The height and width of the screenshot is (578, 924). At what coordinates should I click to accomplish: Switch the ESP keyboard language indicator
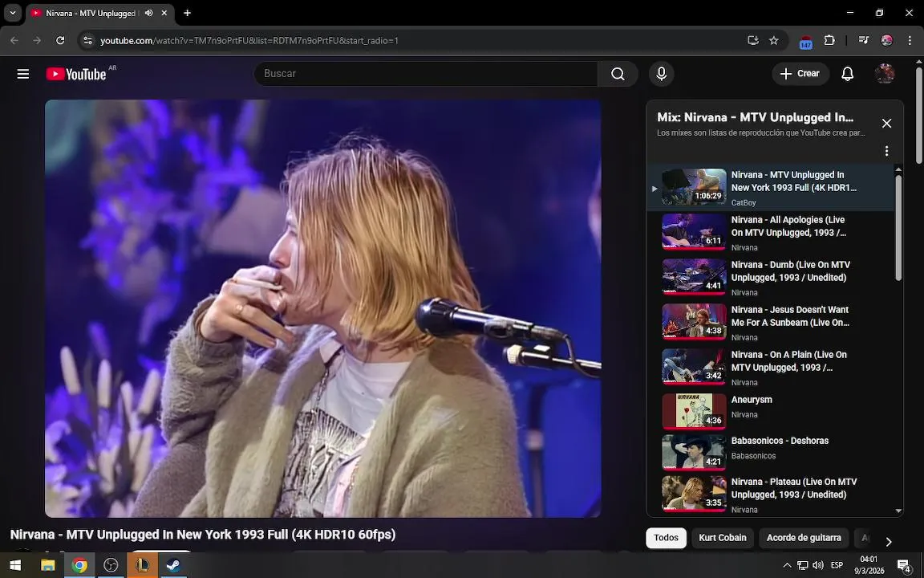point(837,566)
